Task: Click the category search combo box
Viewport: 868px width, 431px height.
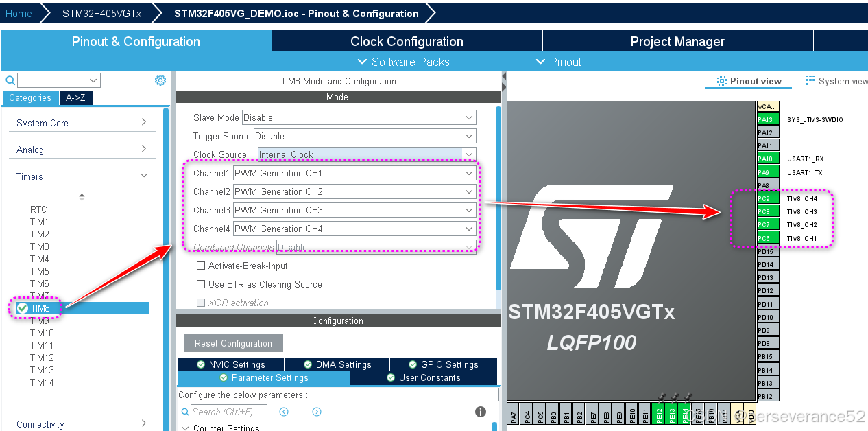Action: tap(59, 80)
